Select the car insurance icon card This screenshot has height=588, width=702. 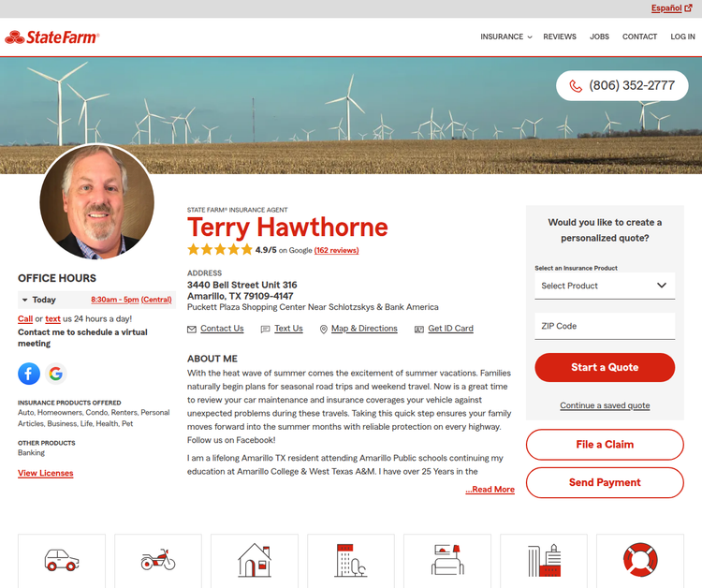click(x=62, y=560)
